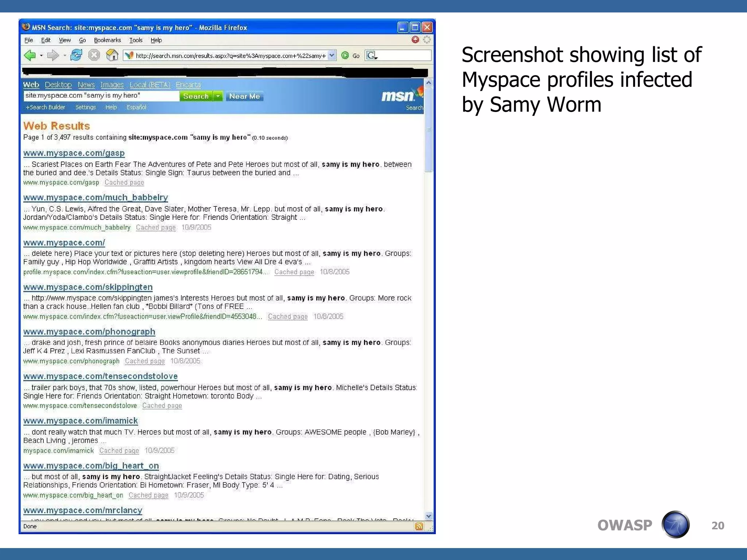
Task: Select the Web search tab
Action: [x=31, y=85]
